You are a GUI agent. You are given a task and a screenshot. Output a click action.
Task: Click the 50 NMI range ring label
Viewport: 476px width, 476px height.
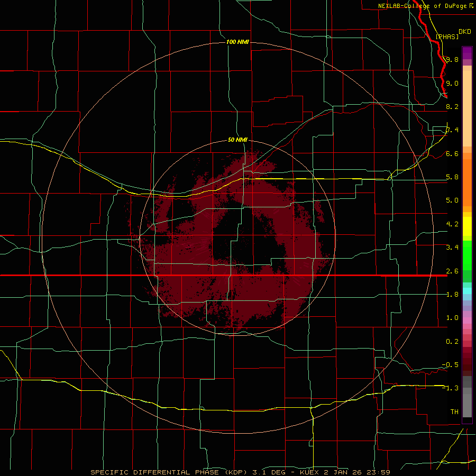pos(237,140)
